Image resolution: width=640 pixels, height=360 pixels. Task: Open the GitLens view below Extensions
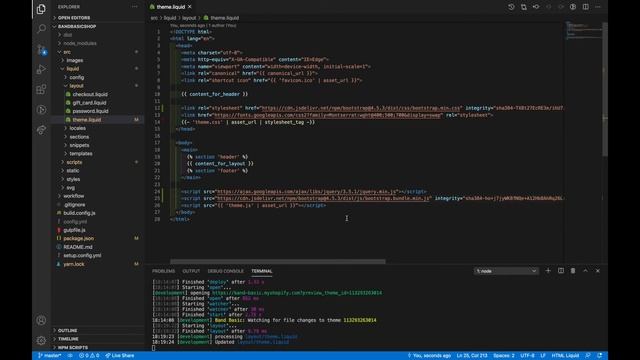click(x=41, y=109)
